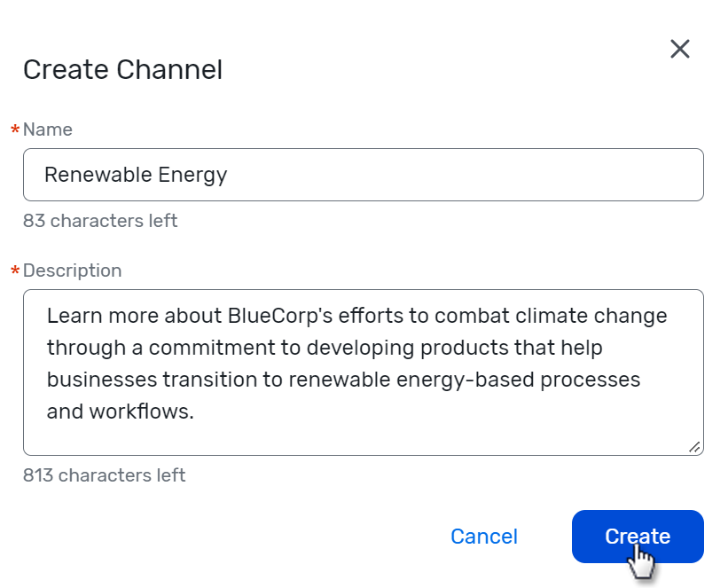Click the red asterisk beside Description
Screen dimensions: 728x588
pyautogui.click(x=15, y=271)
